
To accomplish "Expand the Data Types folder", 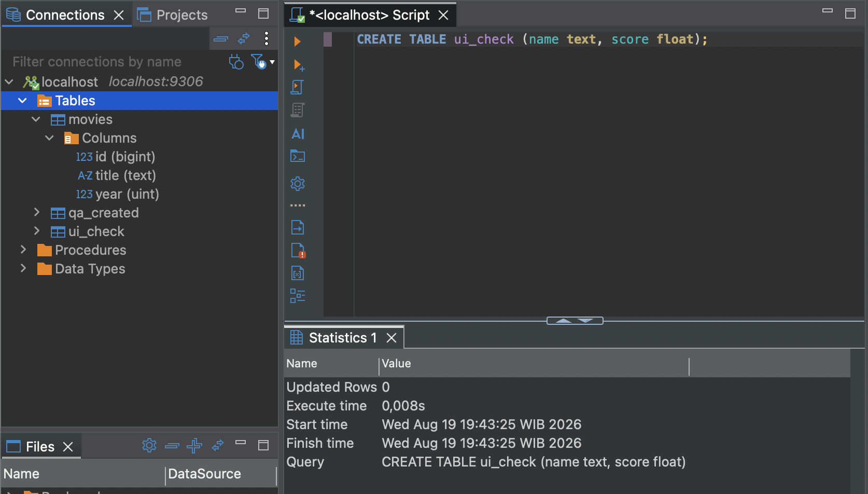I will (23, 268).
